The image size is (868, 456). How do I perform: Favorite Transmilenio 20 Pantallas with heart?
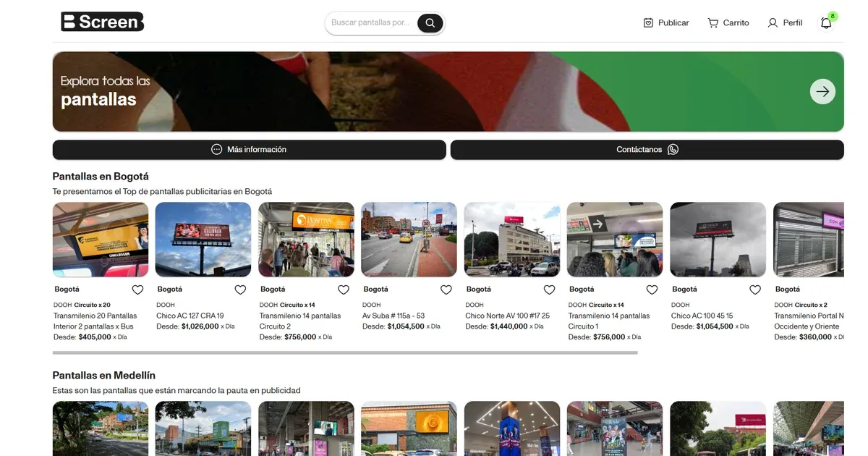(x=137, y=290)
